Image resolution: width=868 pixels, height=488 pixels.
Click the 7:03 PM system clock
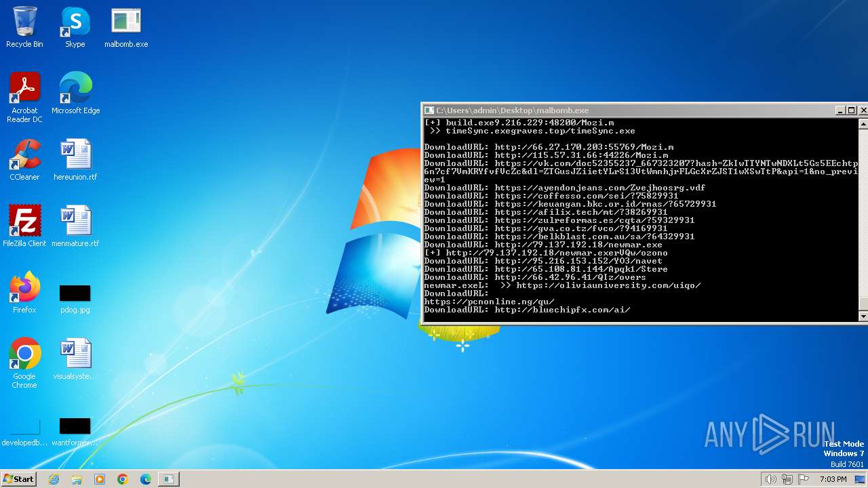click(x=833, y=479)
